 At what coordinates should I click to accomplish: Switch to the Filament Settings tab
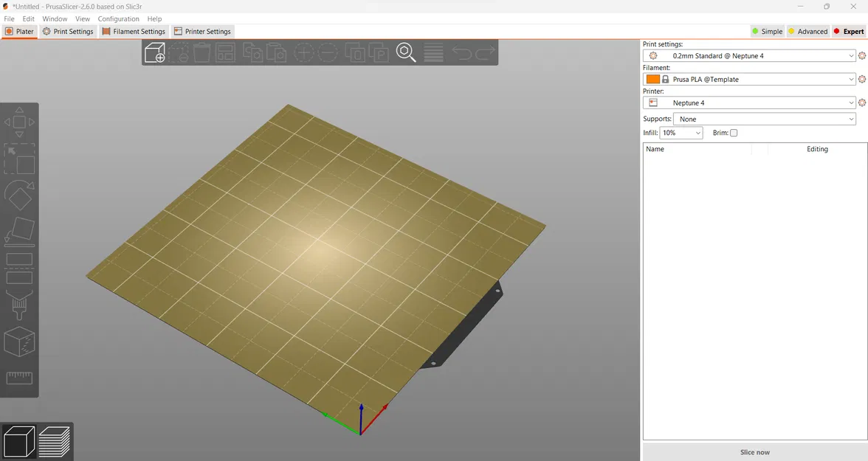point(134,31)
